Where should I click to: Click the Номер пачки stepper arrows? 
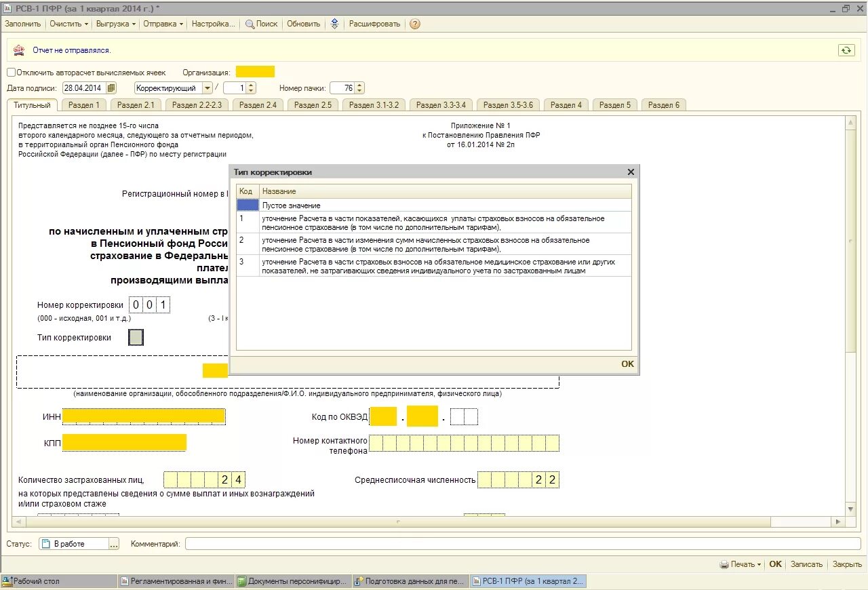[359, 88]
